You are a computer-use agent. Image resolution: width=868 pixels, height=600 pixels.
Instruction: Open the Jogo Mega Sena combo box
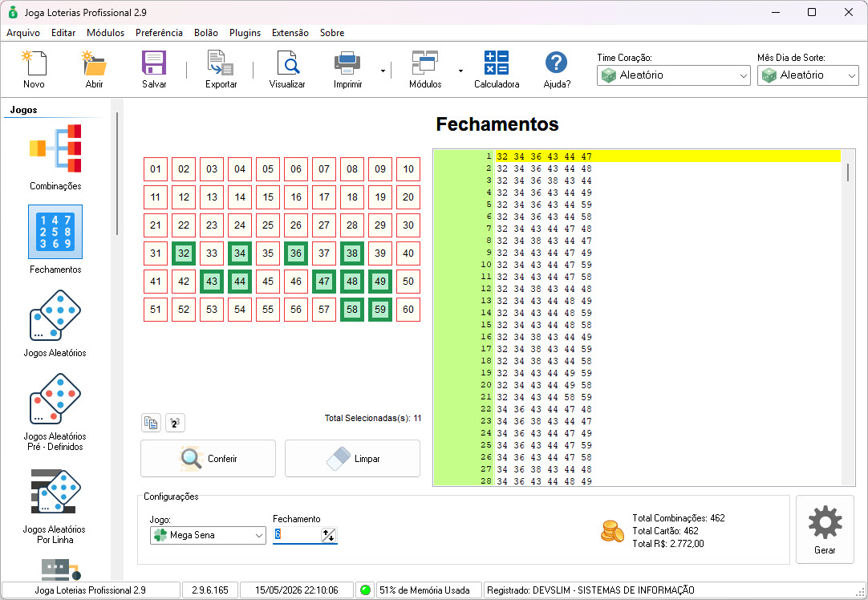click(x=208, y=535)
